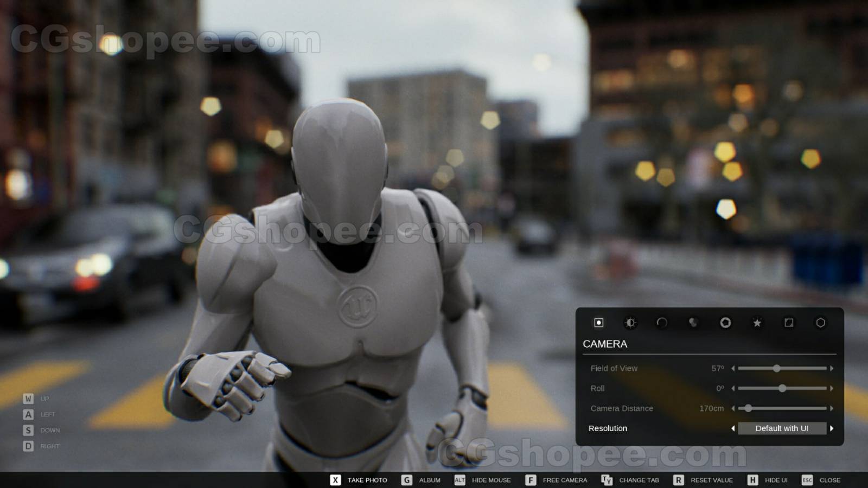868x488 pixels.
Task: Click Hide Mouse label
Action: [x=492, y=480]
